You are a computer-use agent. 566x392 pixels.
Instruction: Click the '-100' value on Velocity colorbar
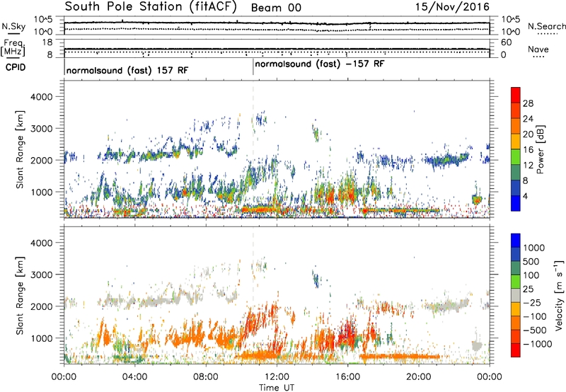point(535,316)
